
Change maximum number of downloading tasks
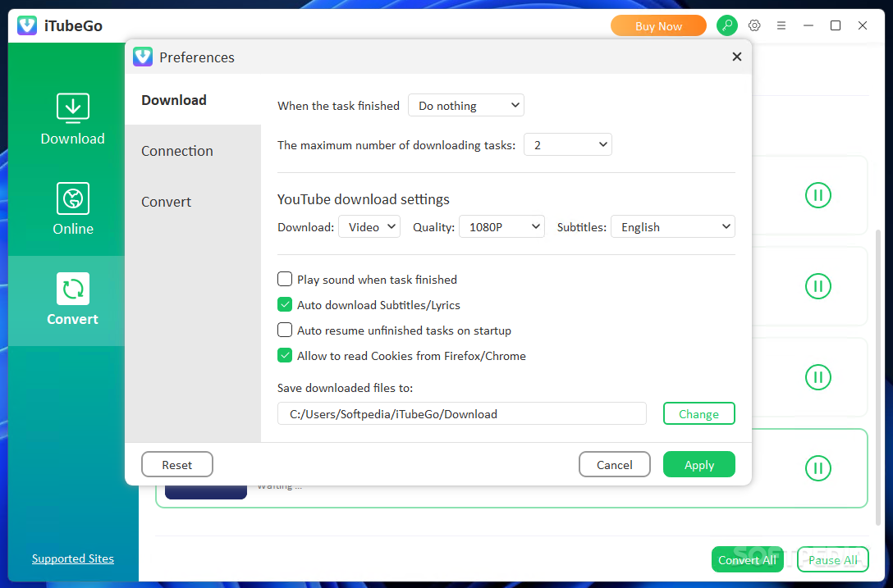(567, 144)
